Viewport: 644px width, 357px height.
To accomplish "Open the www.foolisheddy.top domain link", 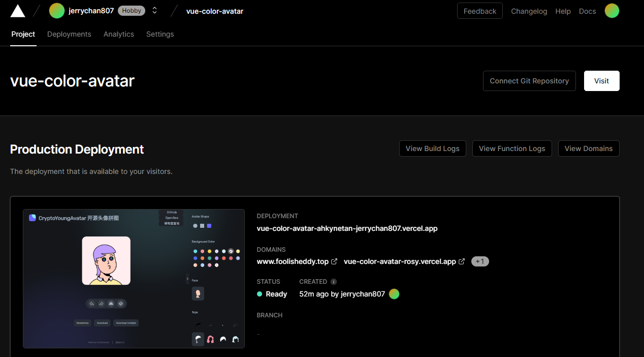I will point(293,261).
